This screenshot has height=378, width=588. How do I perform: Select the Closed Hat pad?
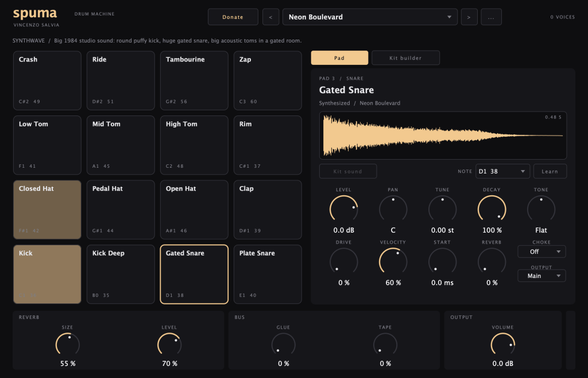[x=47, y=210]
